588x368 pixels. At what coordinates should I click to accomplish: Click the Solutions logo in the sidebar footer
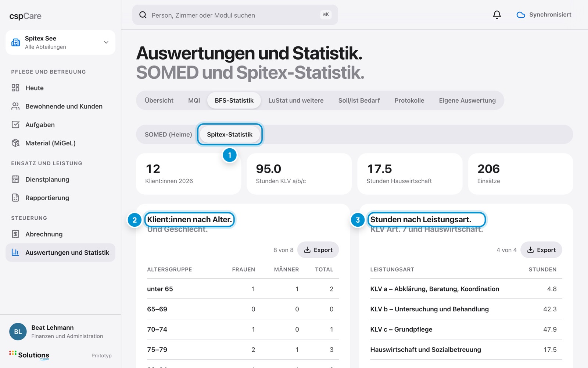coord(29,355)
